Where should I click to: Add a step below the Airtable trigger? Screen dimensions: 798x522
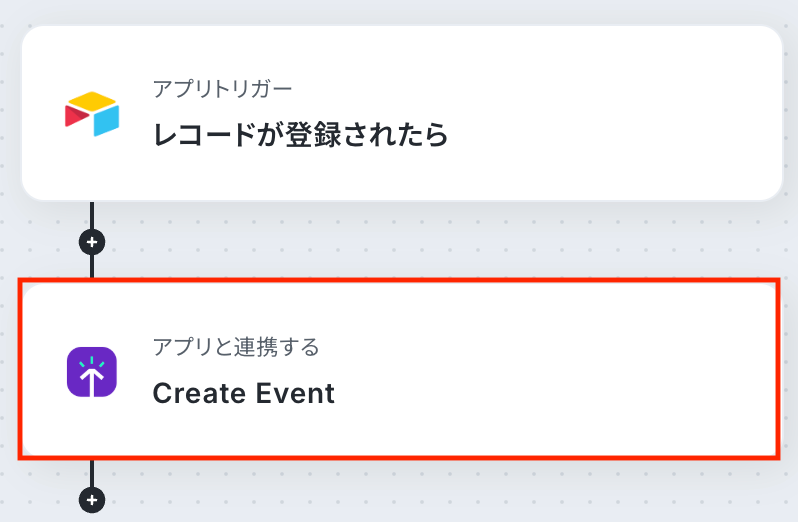tap(92, 242)
